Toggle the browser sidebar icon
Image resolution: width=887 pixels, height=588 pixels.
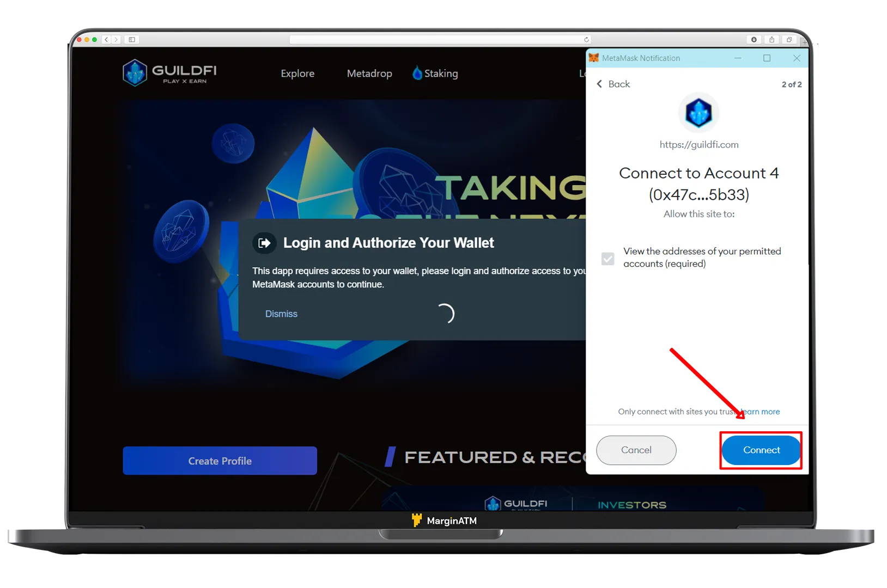[132, 40]
